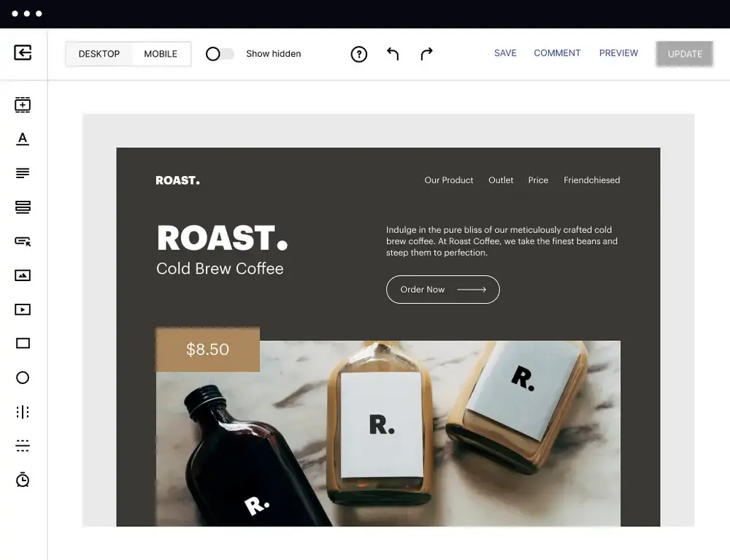This screenshot has width=730, height=560.
Task: Select the circle shape tool
Action: [23, 377]
